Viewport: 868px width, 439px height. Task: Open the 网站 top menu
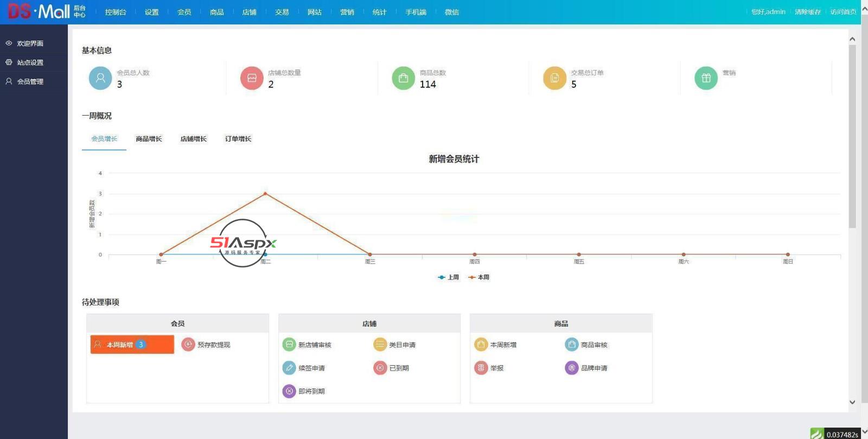coord(315,12)
